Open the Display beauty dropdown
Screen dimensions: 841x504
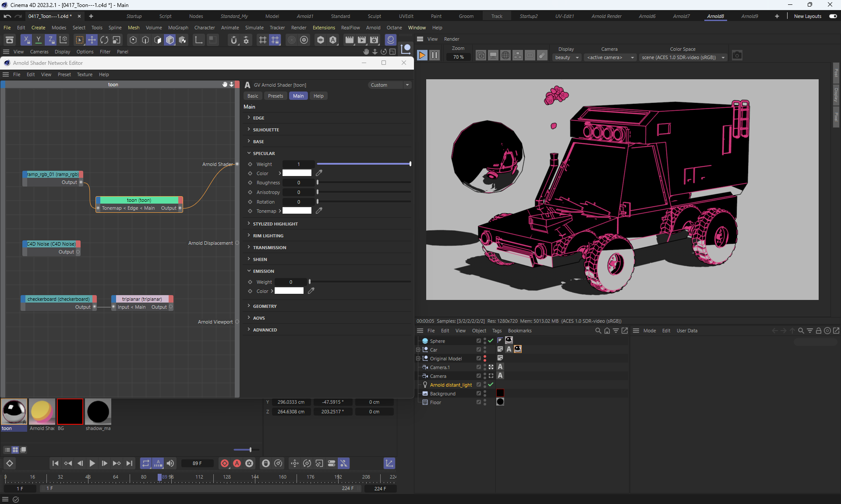click(567, 57)
